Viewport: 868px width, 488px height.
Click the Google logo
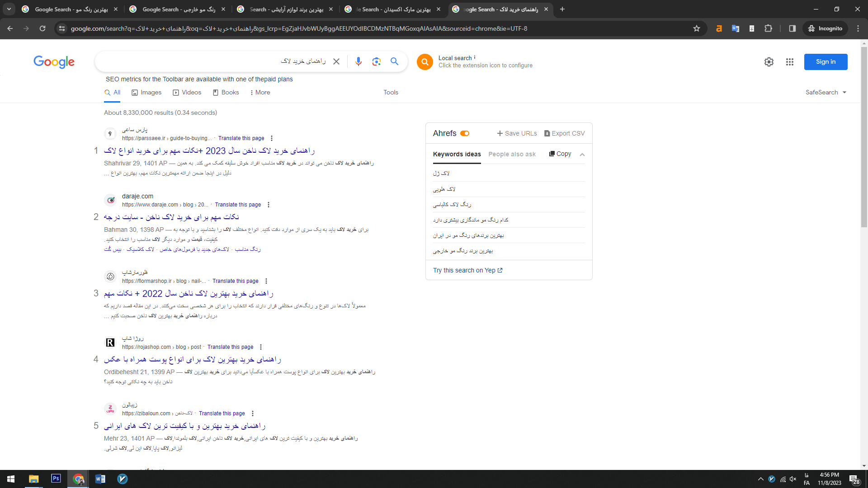point(54,62)
